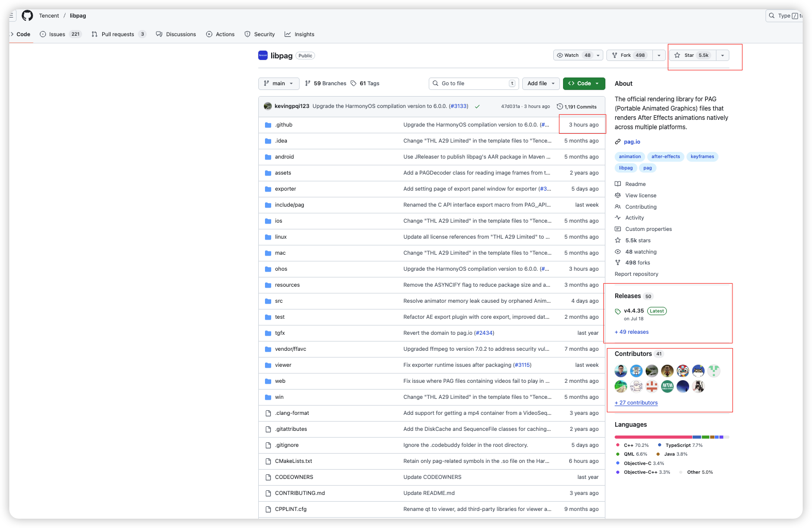Open the main branch selector dropdown

[278, 83]
